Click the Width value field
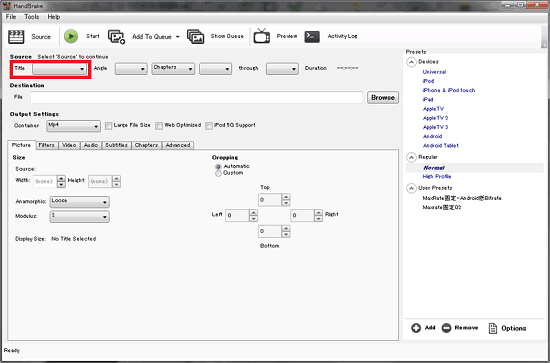 click(45, 181)
